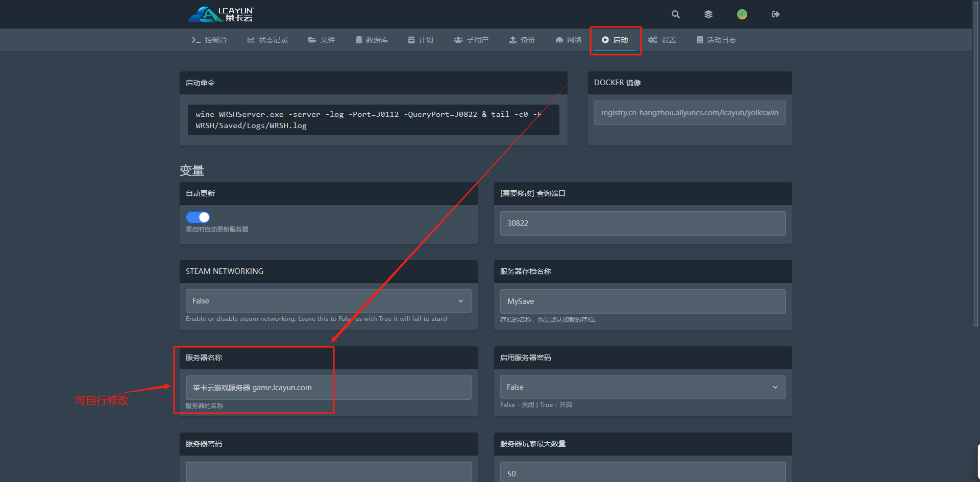Image resolution: width=980 pixels, height=482 pixels.
Task: Click the folder icon beside 文件
Action: 312,40
